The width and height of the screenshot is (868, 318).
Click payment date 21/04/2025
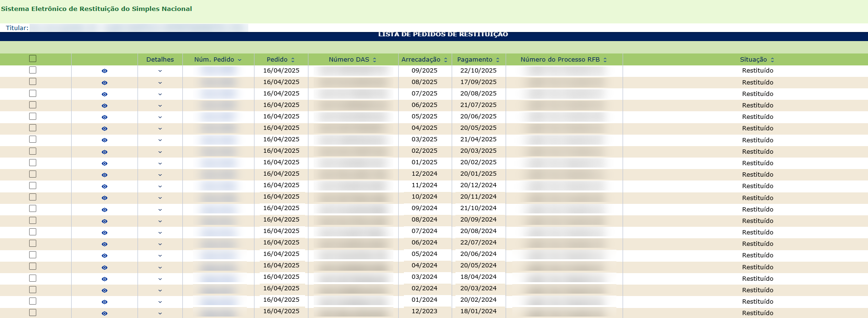point(478,139)
